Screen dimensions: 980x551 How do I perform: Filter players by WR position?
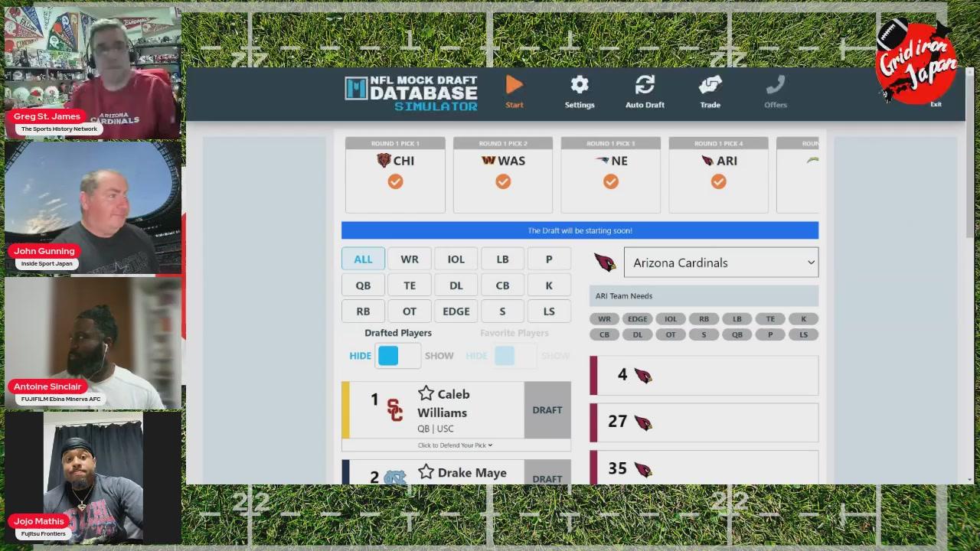[x=410, y=259]
